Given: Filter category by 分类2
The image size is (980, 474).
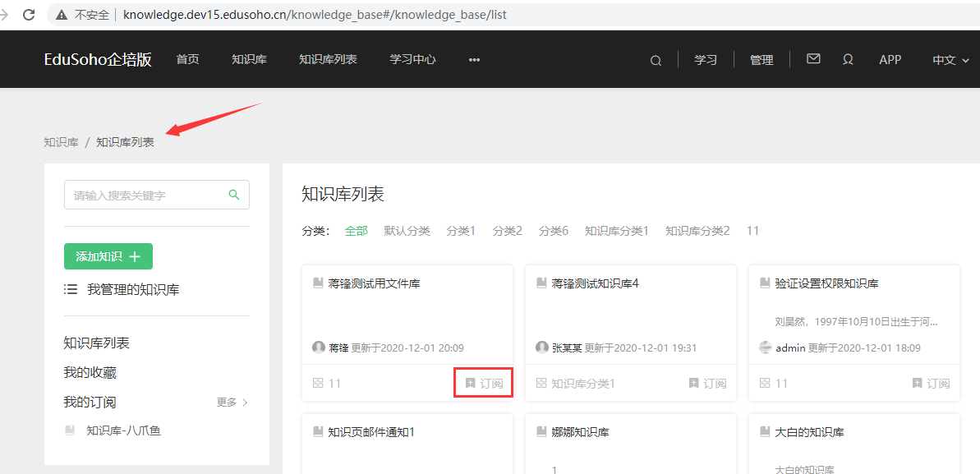Looking at the screenshot, I should click(507, 231).
